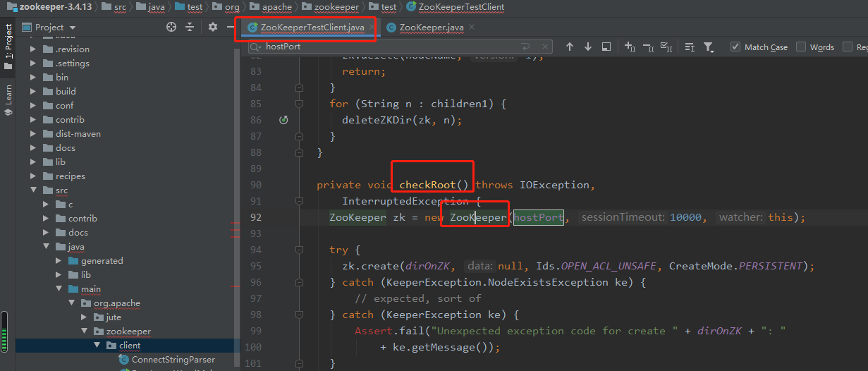Jump to previous search occurrence (up arrow)
The image size is (868, 371).
pos(570,47)
